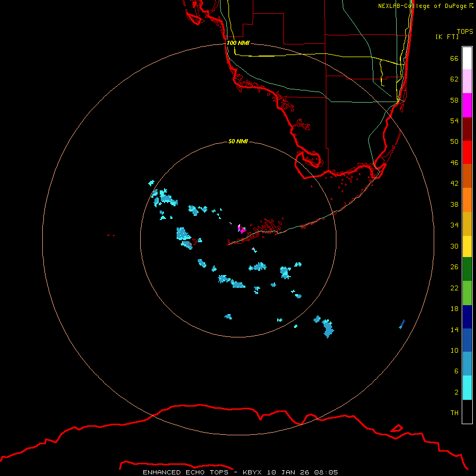Select the light steel-blue legend swatch
This screenshot has width=476, height=476.
click(467, 364)
